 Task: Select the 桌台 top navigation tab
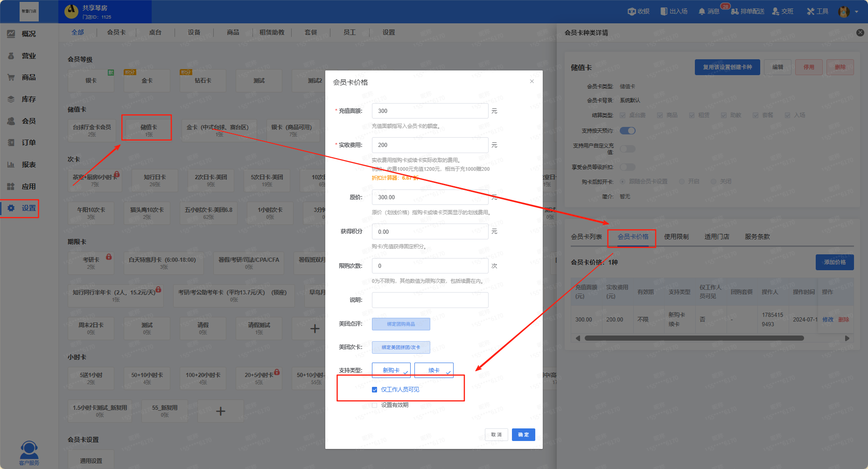[155, 32]
